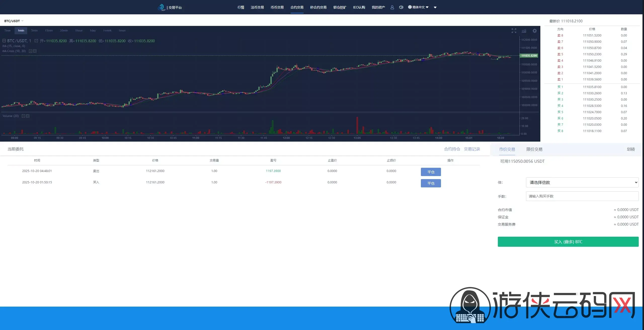Enter fullscreen chart mode
The width and height of the screenshot is (644, 330).
[x=514, y=31]
